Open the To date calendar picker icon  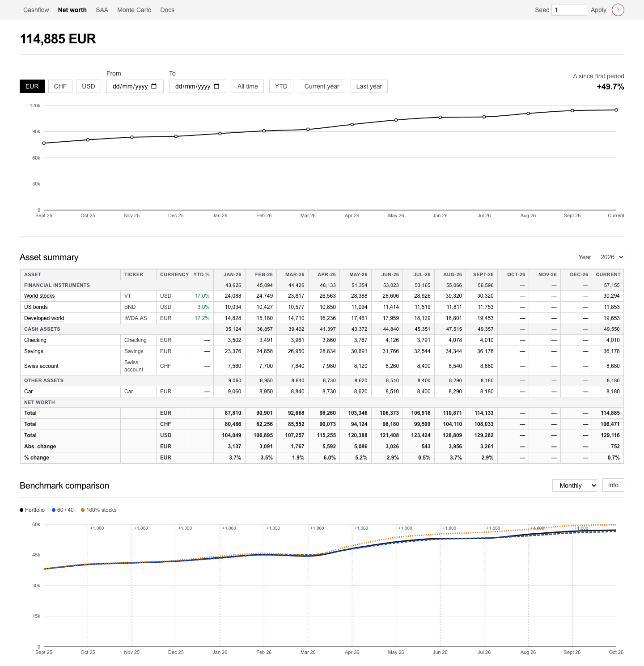coord(216,86)
